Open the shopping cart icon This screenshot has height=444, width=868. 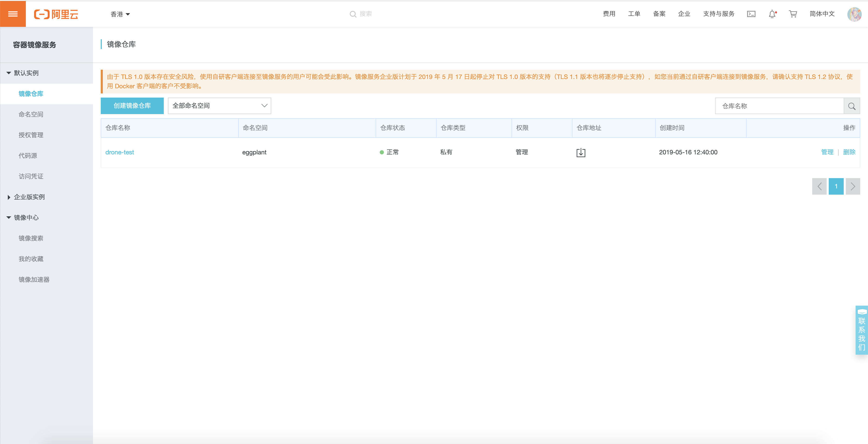(793, 14)
